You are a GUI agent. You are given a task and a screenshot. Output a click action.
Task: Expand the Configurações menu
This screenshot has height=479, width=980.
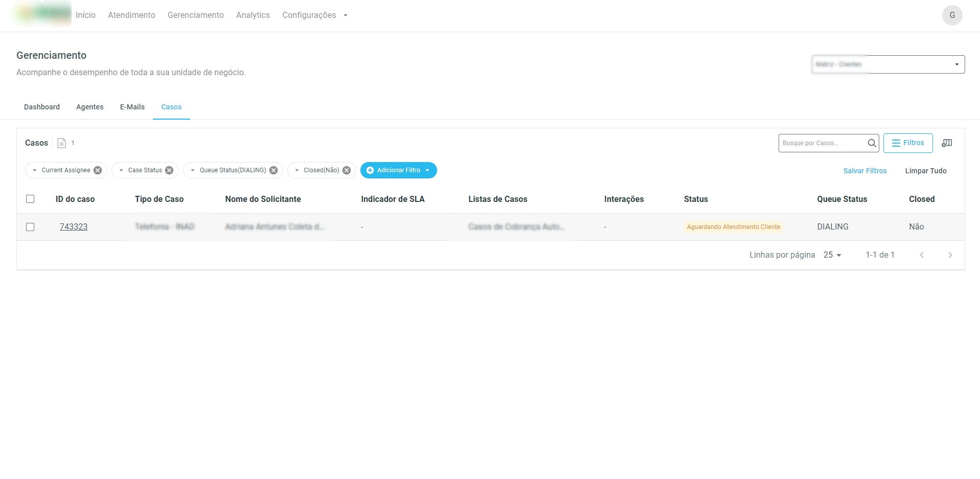(x=314, y=15)
